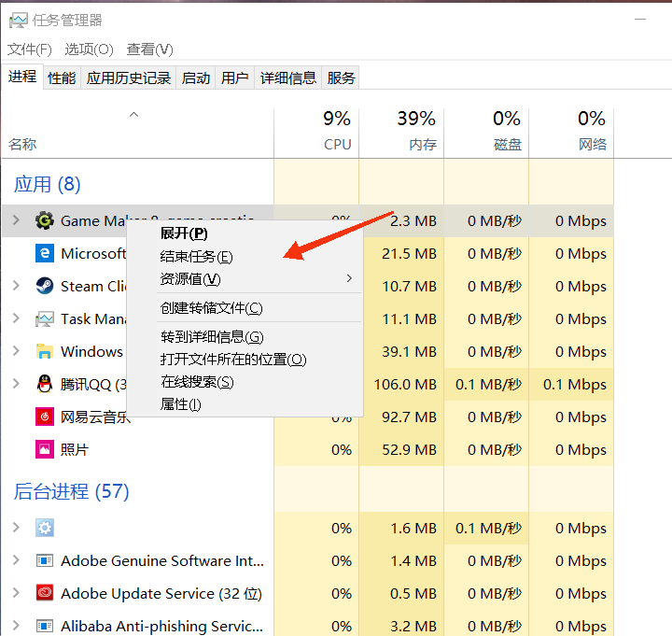Sort by the 磁盘 column header
Screen dimensions: 672x636
pos(486,134)
